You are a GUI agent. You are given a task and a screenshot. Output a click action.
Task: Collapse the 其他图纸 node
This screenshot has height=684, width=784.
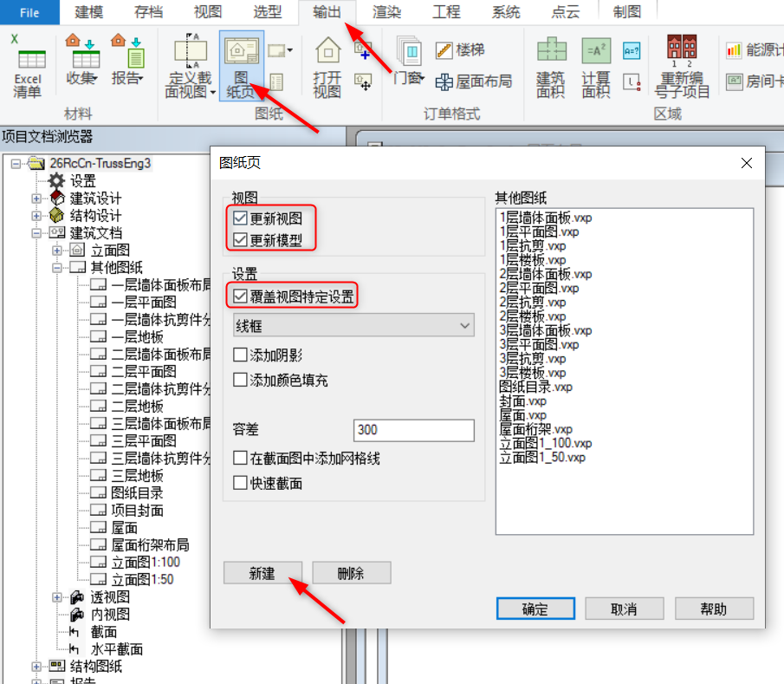57,268
